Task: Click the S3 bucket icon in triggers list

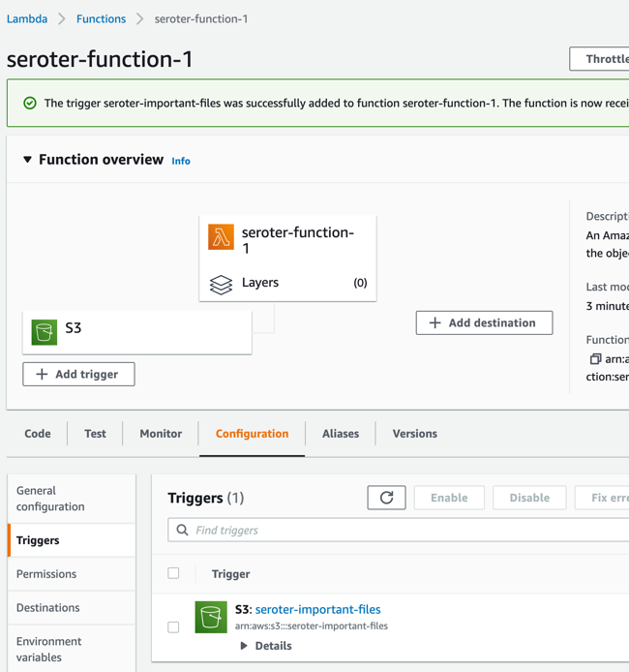Action: point(211,617)
